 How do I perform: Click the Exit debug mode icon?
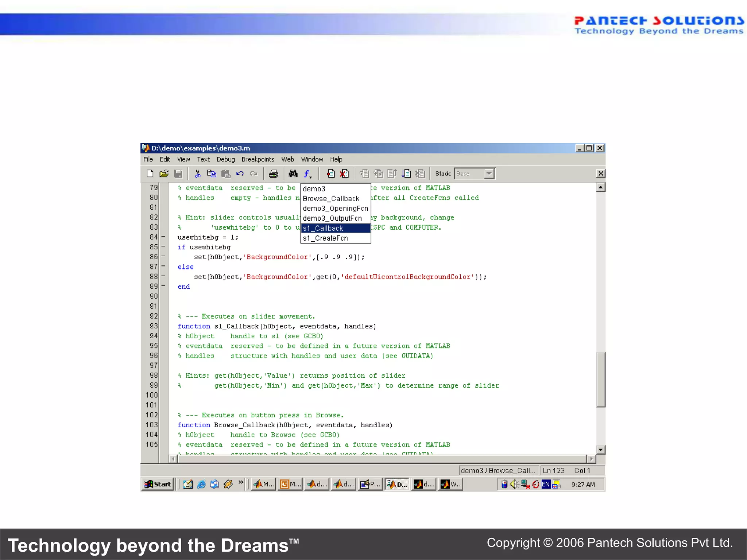420,174
